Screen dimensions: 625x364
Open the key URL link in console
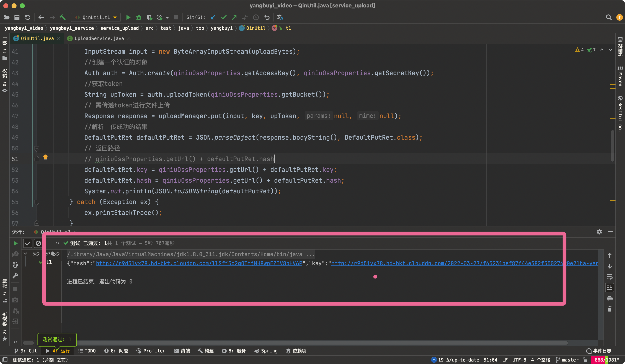click(x=464, y=263)
